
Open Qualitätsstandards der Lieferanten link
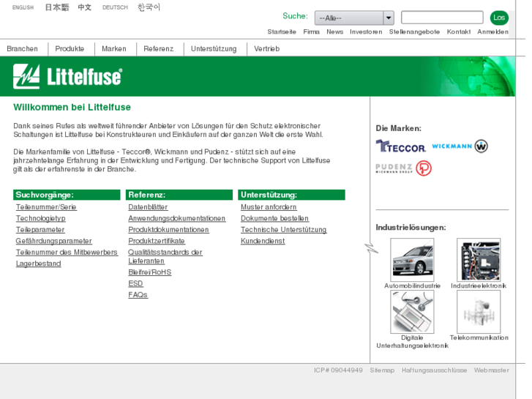(165, 257)
